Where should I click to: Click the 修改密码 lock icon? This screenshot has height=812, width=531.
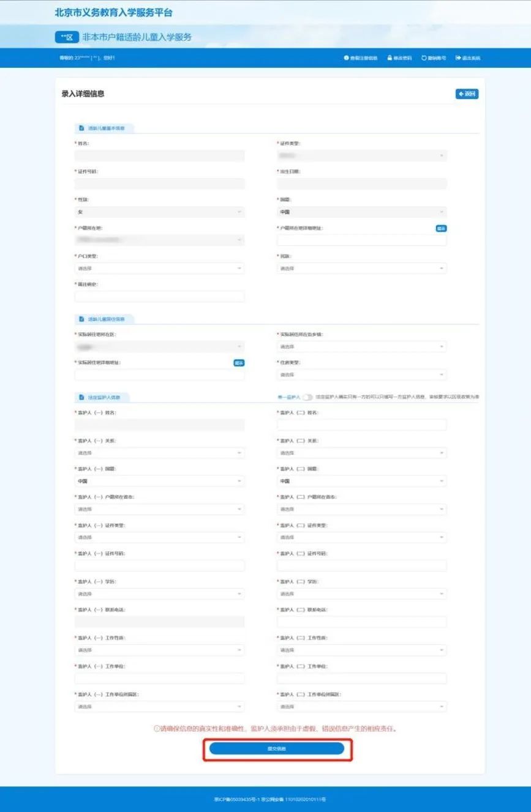[x=389, y=58]
